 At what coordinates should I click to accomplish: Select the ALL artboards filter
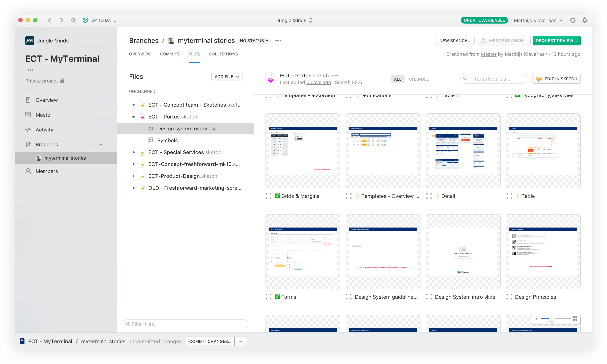pyautogui.click(x=397, y=79)
